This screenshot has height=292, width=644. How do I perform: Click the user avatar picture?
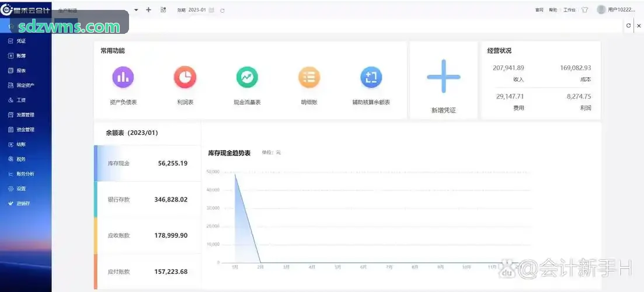[601, 9]
